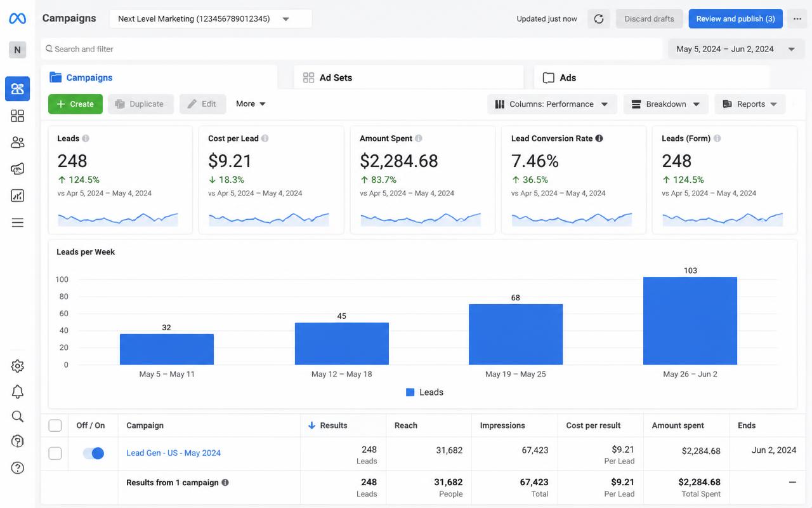Open the help question mark icon
This screenshot has height=508, width=812.
(x=17, y=468)
